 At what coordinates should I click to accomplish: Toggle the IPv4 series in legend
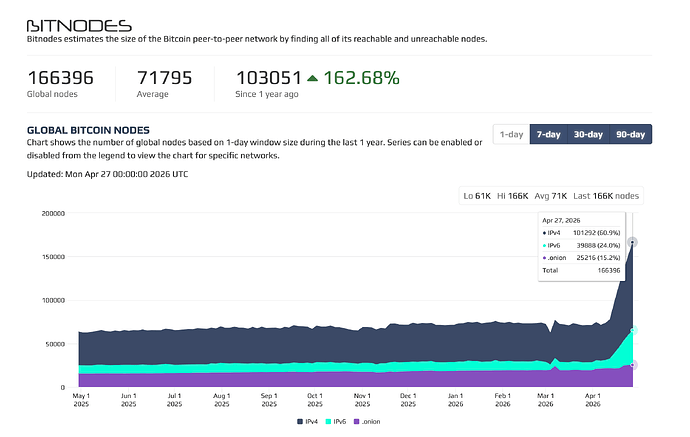pyautogui.click(x=308, y=422)
